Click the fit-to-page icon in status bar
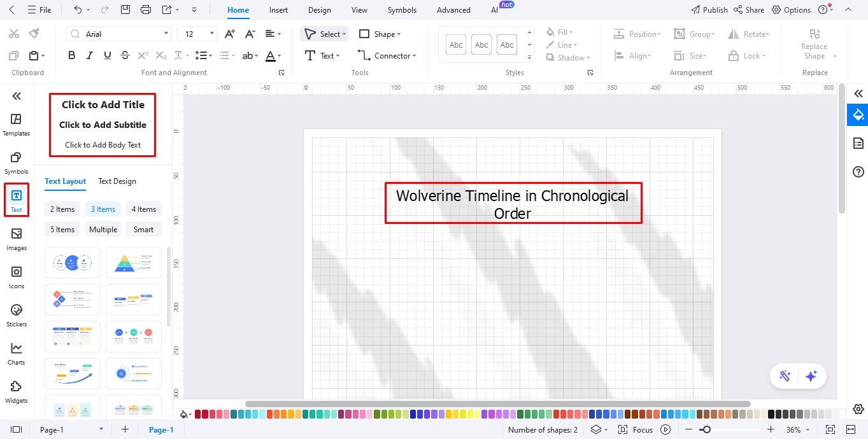The height and width of the screenshot is (439, 868). (830, 429)
